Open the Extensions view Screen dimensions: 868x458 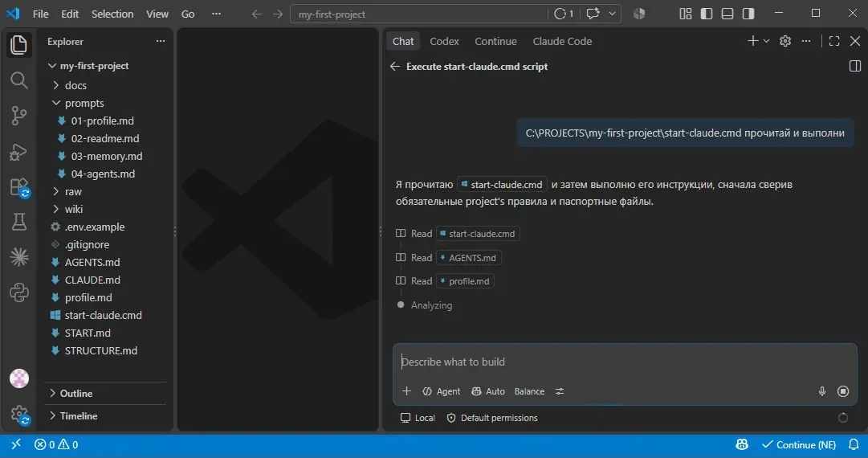18,187
